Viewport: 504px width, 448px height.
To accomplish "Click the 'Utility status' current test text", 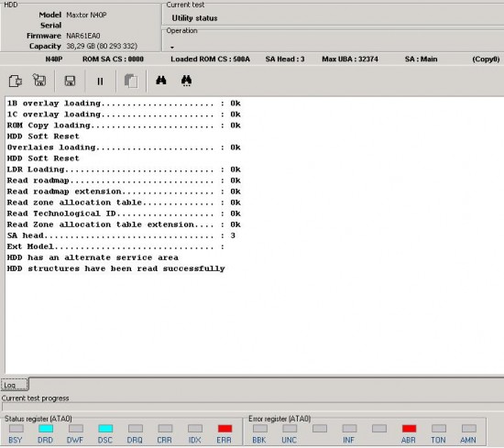I will 194,18.
